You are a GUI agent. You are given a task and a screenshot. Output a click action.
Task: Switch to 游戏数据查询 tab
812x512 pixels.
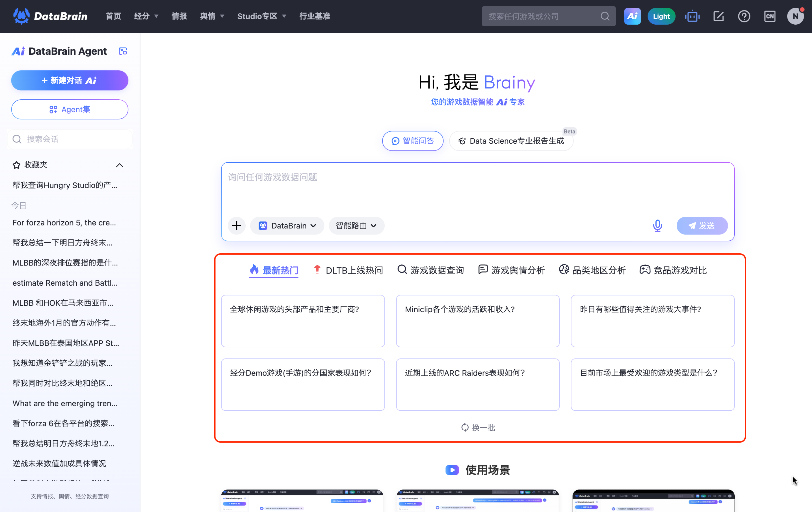(430, 270)
